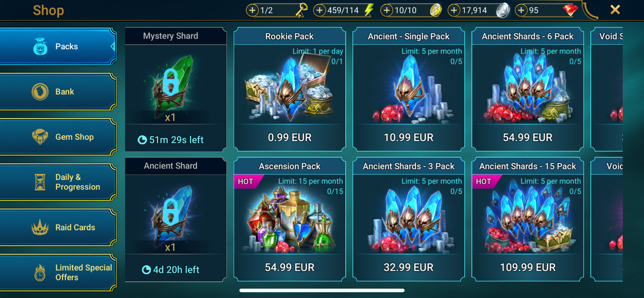644x298 pixels.
Task: Select the Ascension Pack offer
Action: click(290, 219)
